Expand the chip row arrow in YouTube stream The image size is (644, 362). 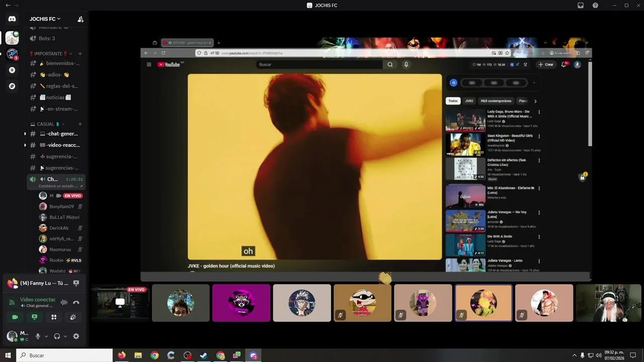point(535,101)
